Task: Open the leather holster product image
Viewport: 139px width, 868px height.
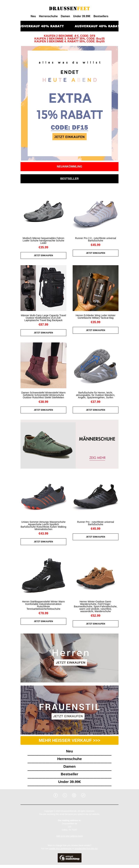Action: pyautogui.click(x=96, y=288)
